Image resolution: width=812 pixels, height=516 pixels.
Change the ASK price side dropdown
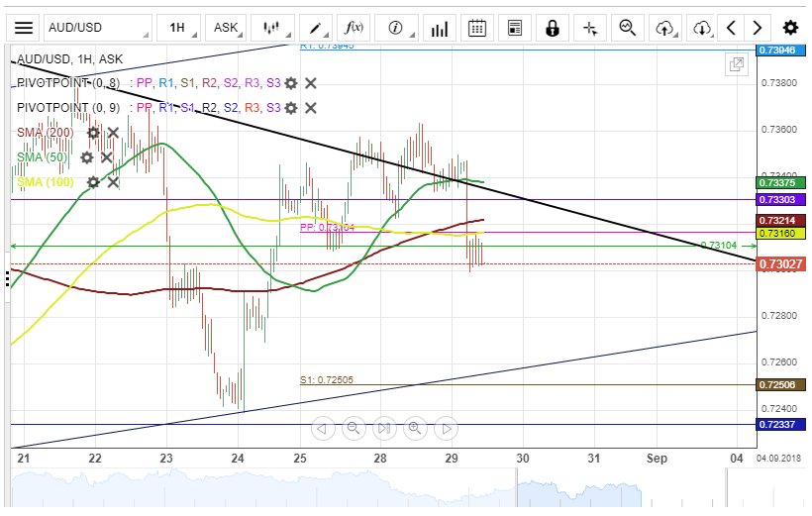pos(226,28)
